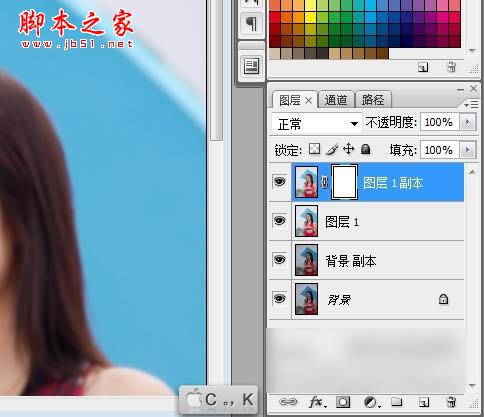Open the Paragraph panel icon in dock
The height and width of the screenshot is (417, 484).
coord(251,24)
